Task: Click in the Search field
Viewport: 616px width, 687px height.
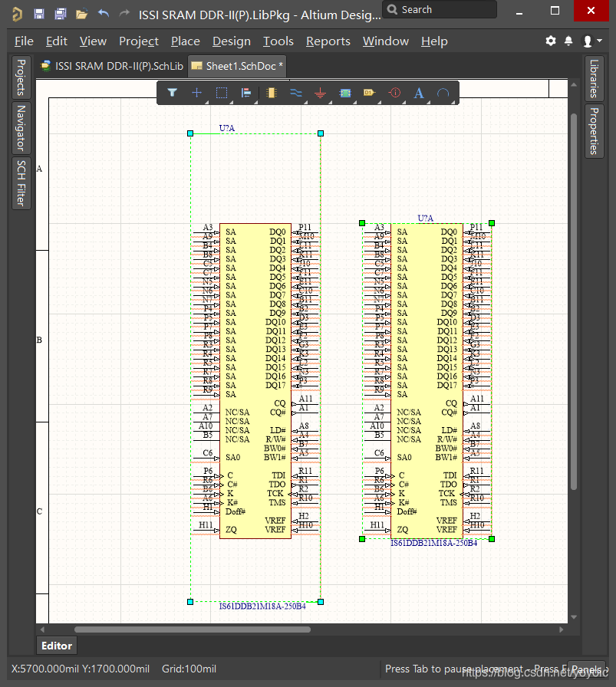Action: coord(440,9)
